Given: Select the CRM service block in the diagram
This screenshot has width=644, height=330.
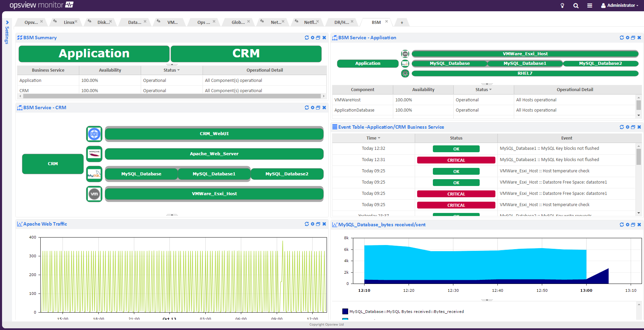Looking at the screenshot, I should coord(52,164).
